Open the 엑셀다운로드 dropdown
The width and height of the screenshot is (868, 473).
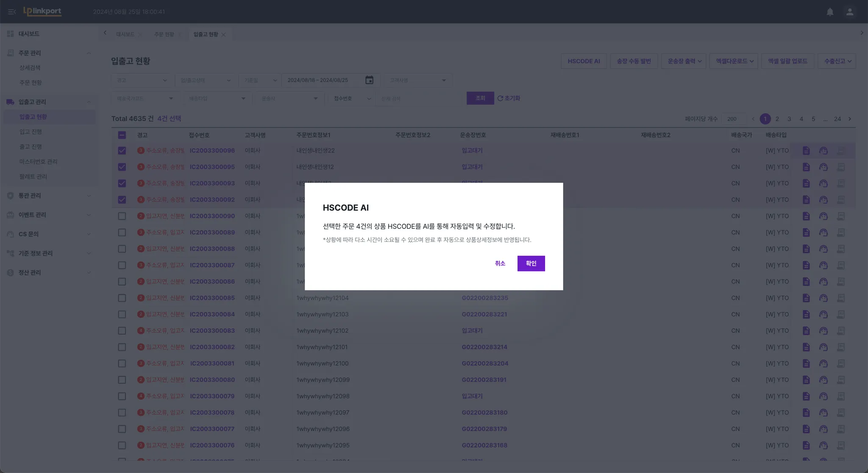point(734,61)
